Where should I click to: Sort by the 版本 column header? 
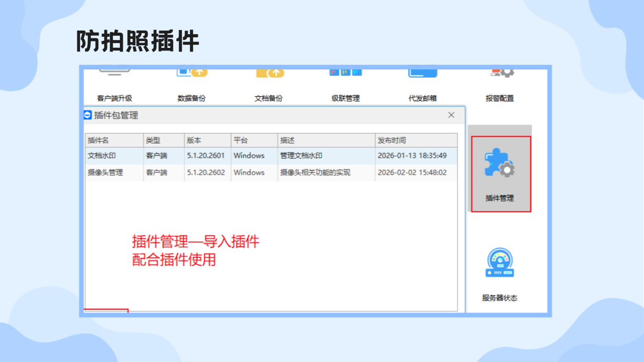tap(207, 140)
